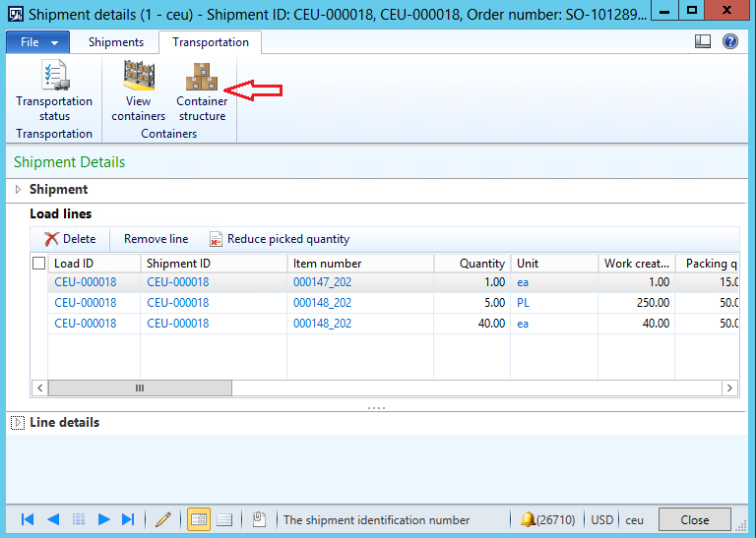Switch to grid view in status bar

click(224, 519)
